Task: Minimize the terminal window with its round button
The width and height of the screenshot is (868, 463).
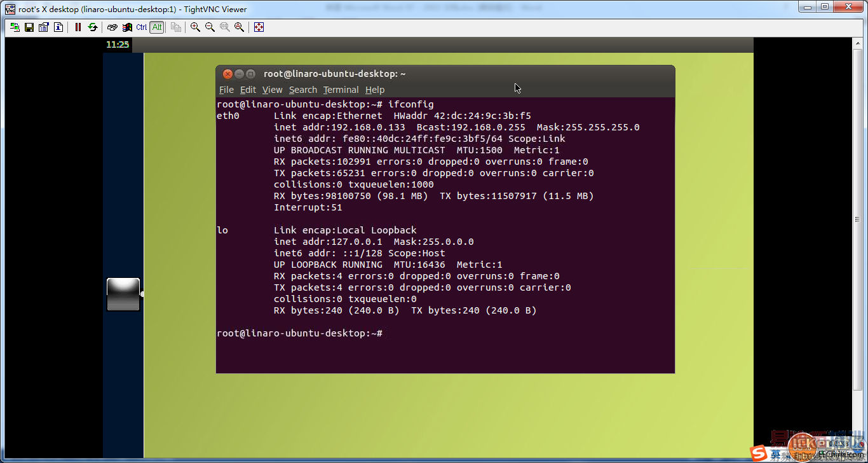Action: tap(239, 74)
